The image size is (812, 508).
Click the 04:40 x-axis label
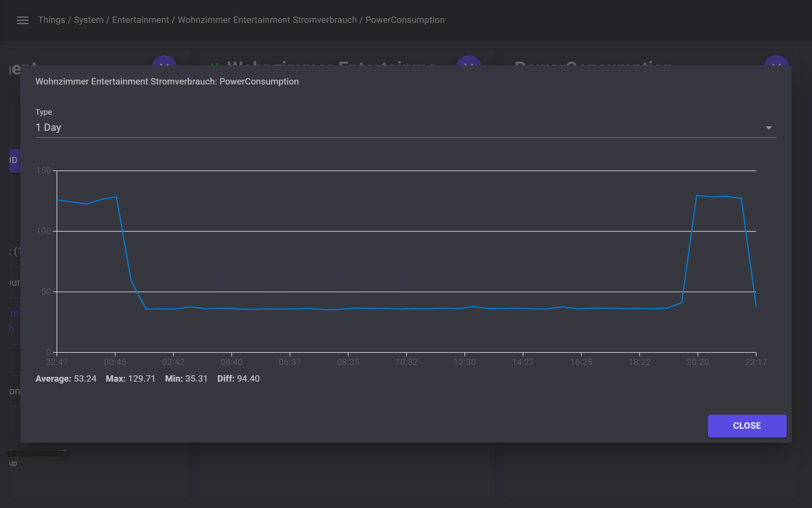(232, 362)
